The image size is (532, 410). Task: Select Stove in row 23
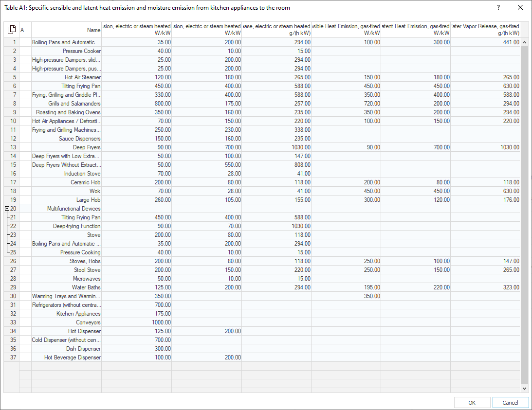[67, 235]
